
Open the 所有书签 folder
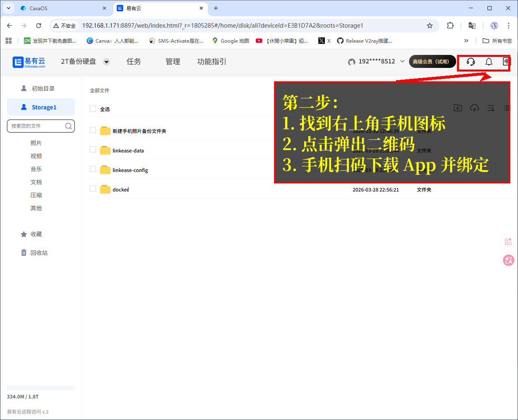[497, 41]
